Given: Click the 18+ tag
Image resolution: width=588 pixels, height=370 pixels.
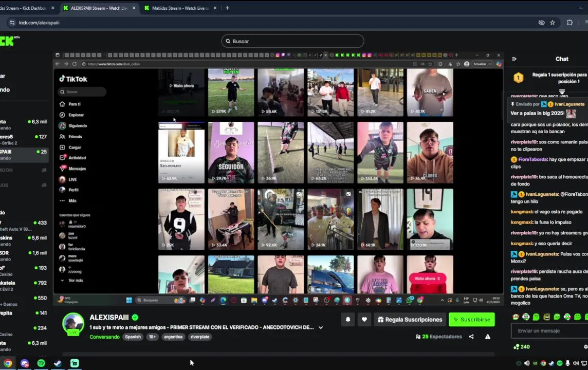Looking at the screenshot, I should coord(152,337).
